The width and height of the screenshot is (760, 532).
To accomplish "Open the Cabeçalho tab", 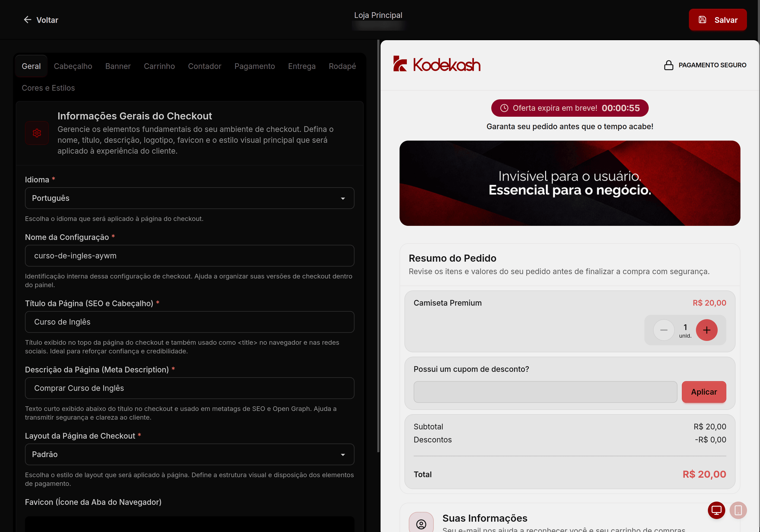I will point(73,66).
